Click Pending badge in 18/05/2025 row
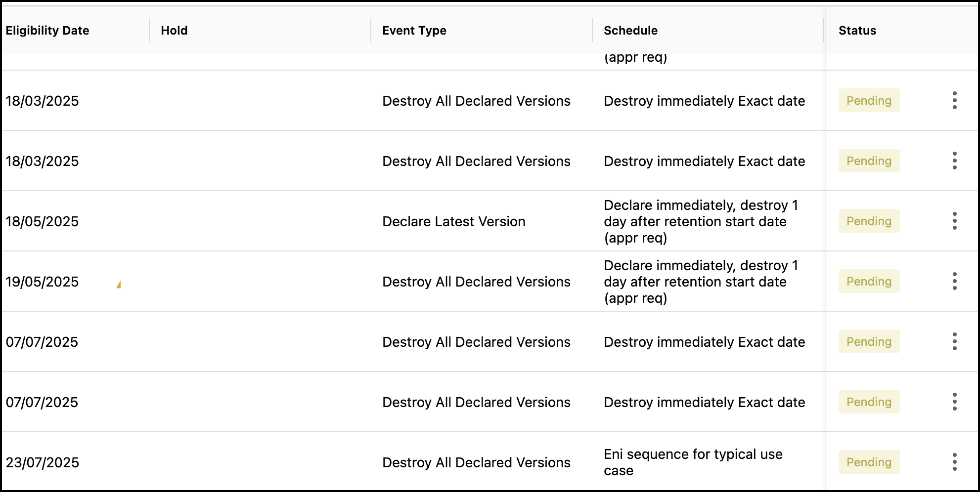The image size is (980, 492). pos(869,221)
